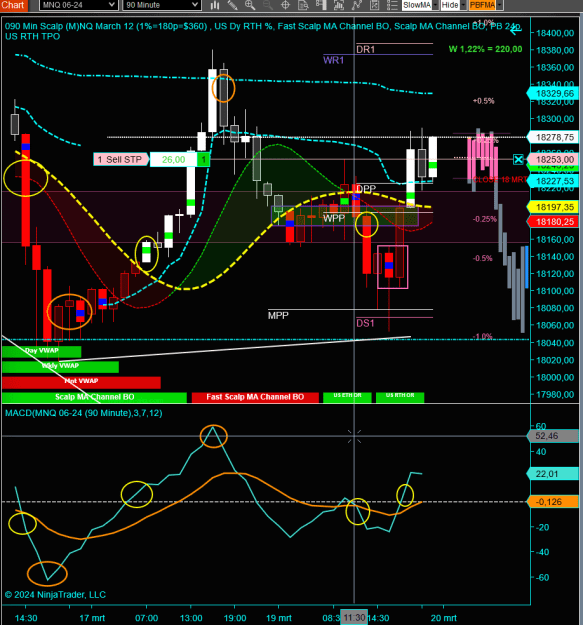583x625 pixels.
Task: Open the indicators icon
Action: [339, 5]
